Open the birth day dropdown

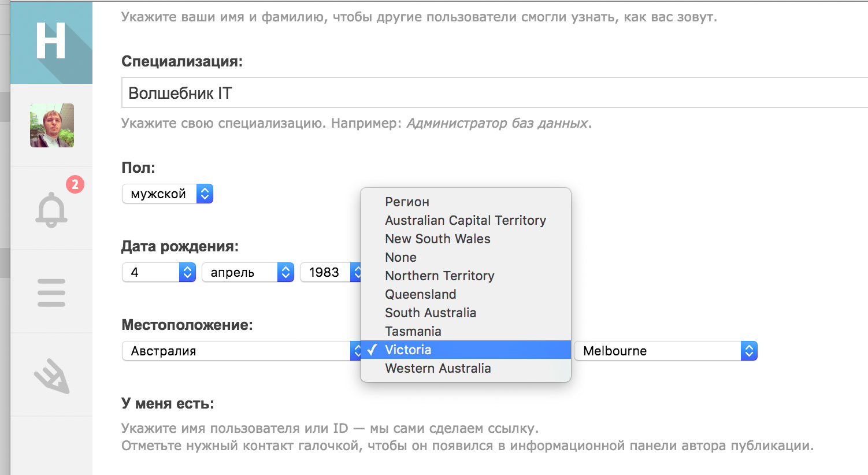coord(159,272)
